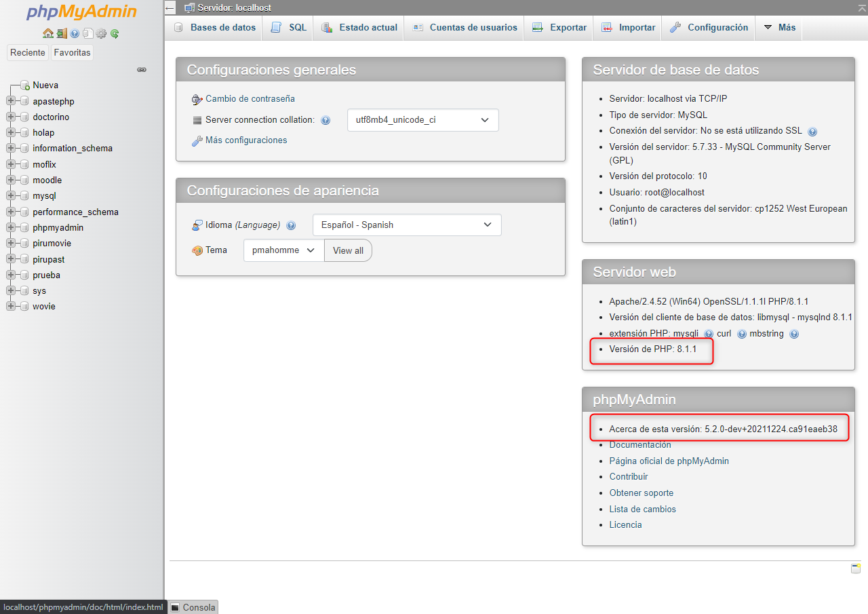Click the text 'Usuario: root@localhost'
Screen dimensions: 868x614
tap(657, 193)
